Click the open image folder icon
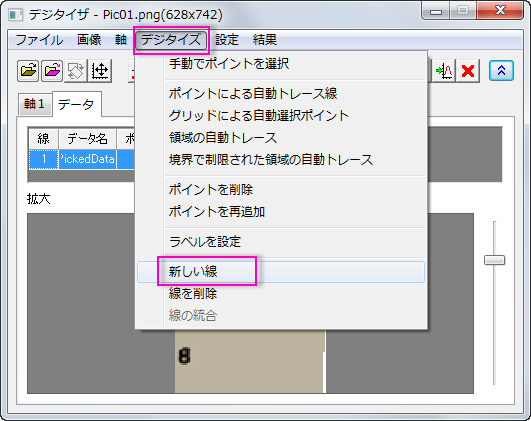This screenshot has height=421, width=531. point(28,71)
